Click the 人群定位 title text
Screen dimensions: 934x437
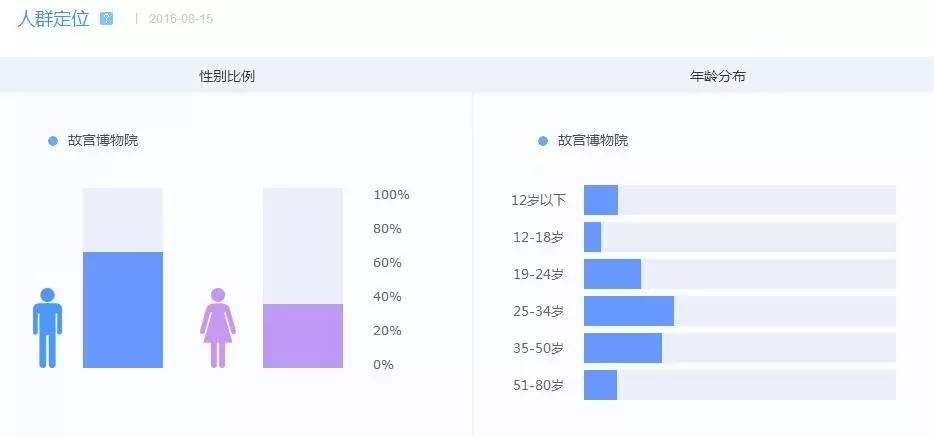tap(53, 19)
